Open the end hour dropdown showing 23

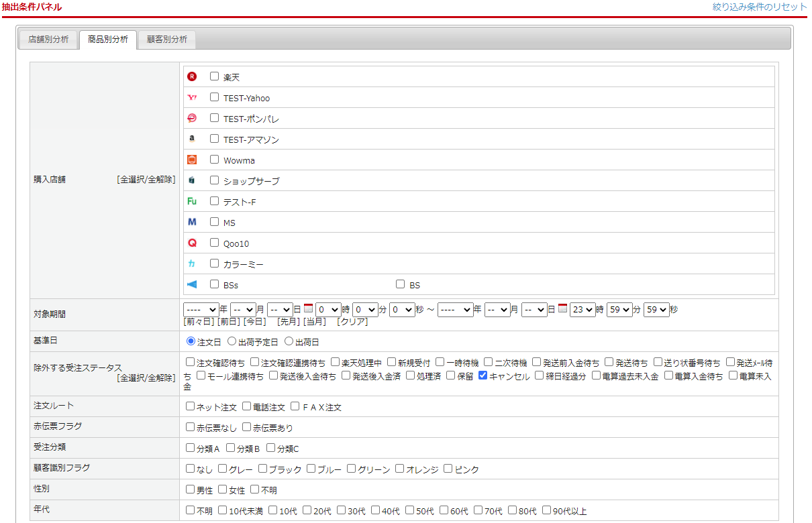click(582, 310)
